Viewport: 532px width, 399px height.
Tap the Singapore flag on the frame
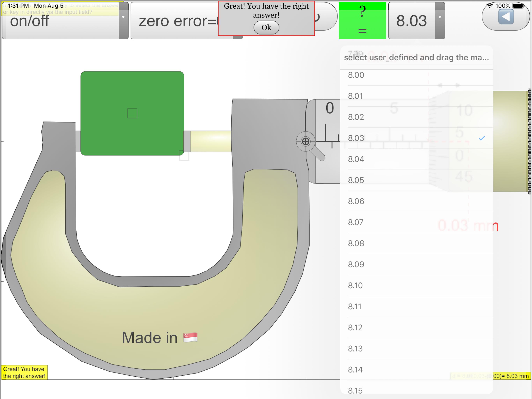click(x=190, y=337)
